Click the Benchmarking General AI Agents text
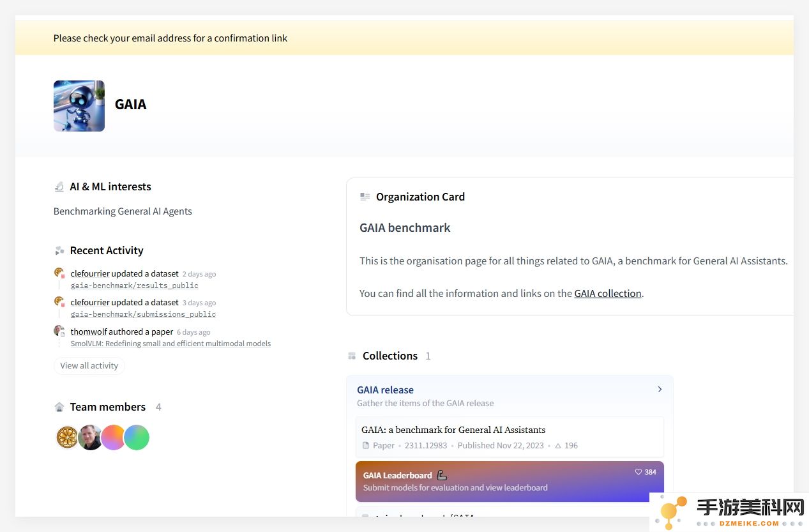 [123, 211]
